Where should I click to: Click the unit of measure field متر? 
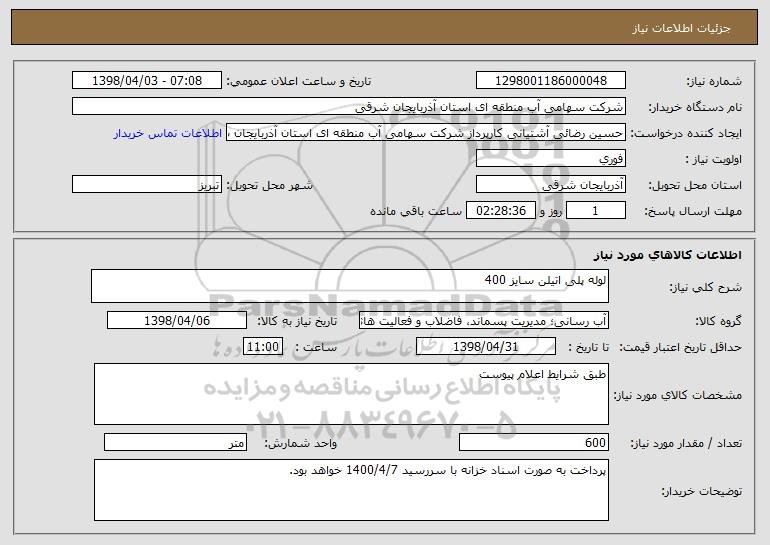(x=175, y=442)
